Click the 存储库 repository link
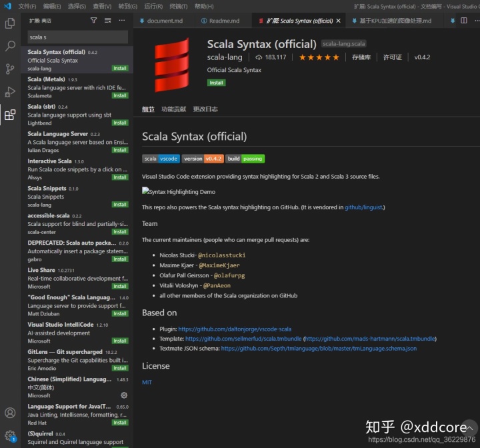 [x=361, y=57]
